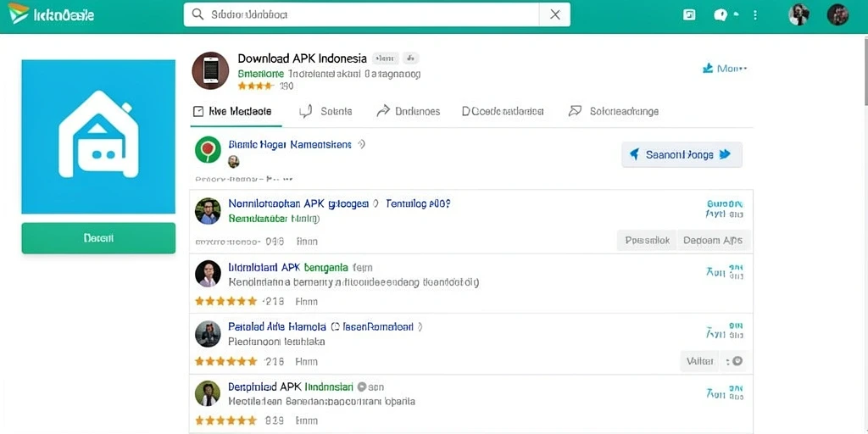Click the Download APK Indonesia title
The height and width of the screenshot is (434, 868).
tap(303, 58)
